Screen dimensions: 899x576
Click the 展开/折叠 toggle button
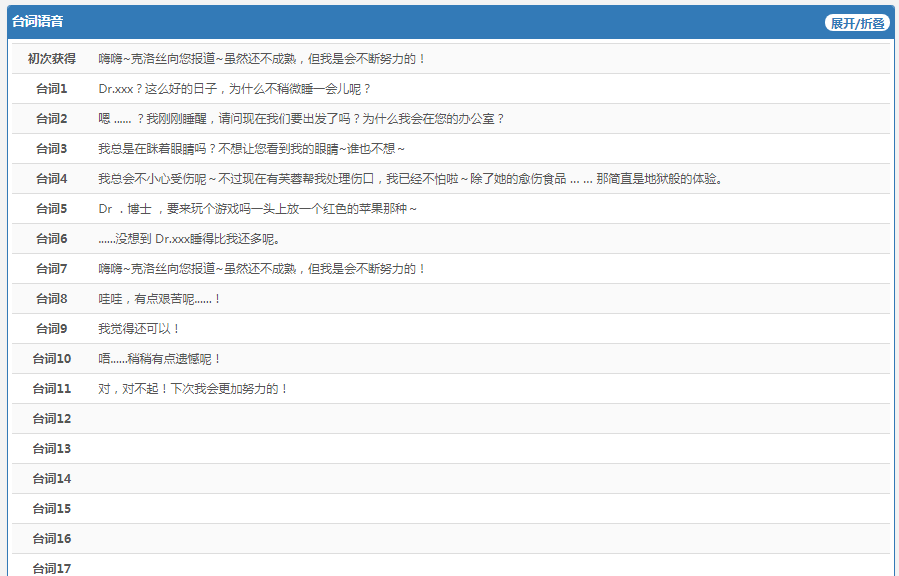(x=856, y=23)
